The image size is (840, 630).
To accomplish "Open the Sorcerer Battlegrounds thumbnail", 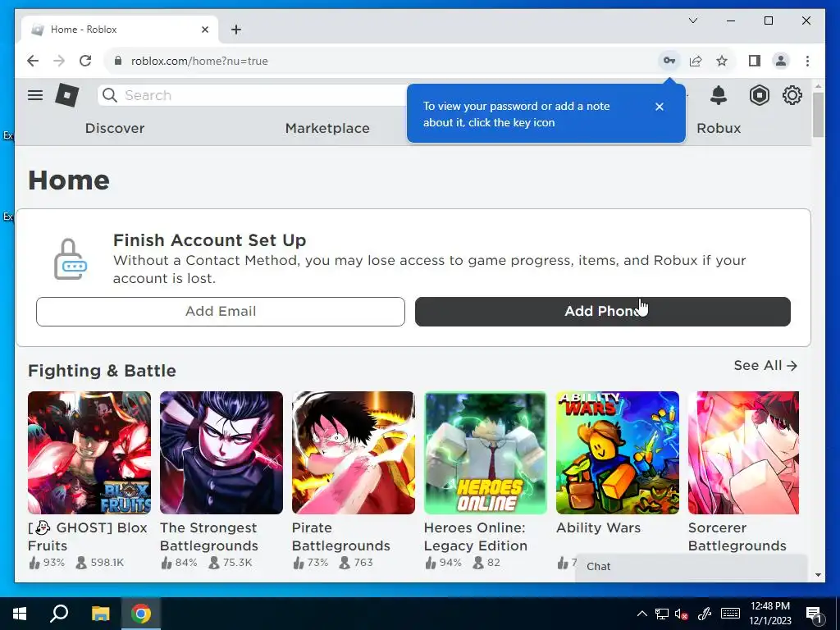I will click(x=743, y=453).
